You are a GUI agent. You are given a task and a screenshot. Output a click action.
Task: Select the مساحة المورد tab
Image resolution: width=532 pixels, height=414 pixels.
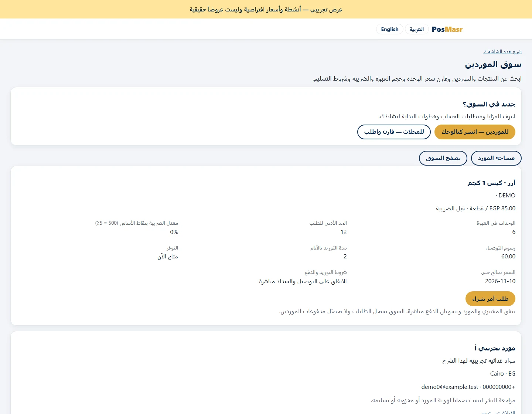point(496,158)
